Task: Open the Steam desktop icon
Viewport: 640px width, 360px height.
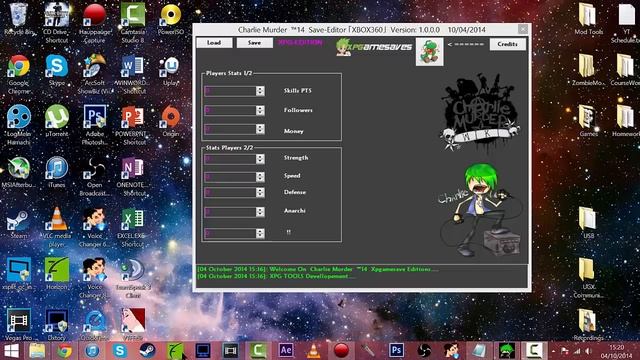Action: click(18, 224)
